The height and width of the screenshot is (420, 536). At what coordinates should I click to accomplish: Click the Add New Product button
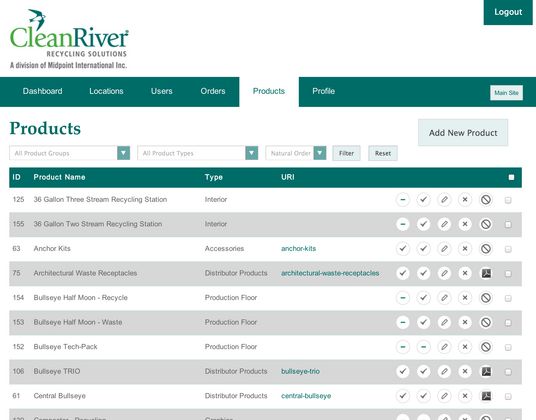coord(463,133)
